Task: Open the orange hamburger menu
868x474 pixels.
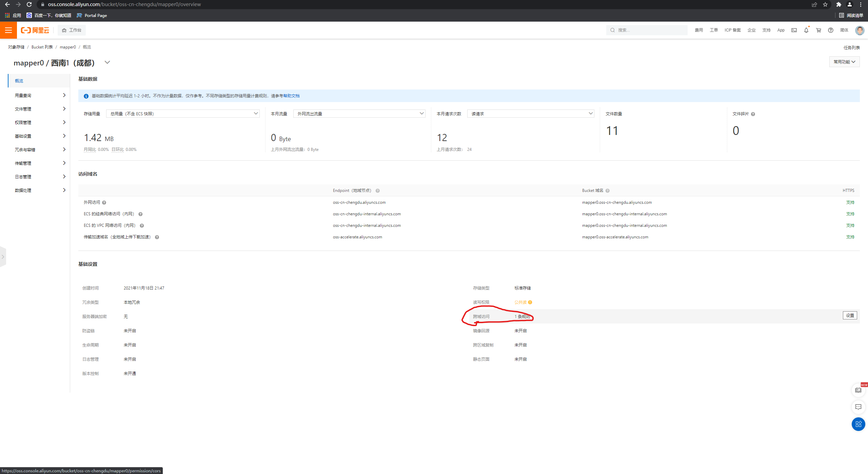Action: coord(8,30)
